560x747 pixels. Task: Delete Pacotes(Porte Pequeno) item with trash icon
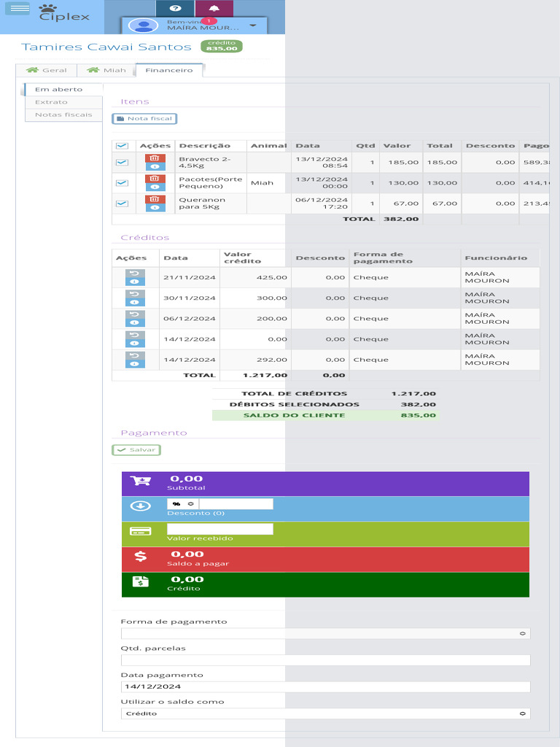click(x=155, y=179)
